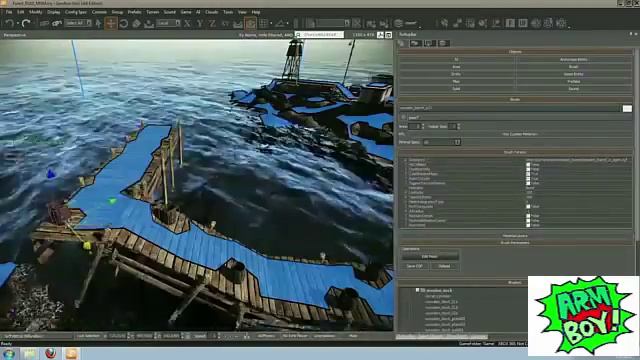The width and height of the screenshot is (640, 360).
Task: Click the orange taskbar application icon
Action: click(71, 353)
